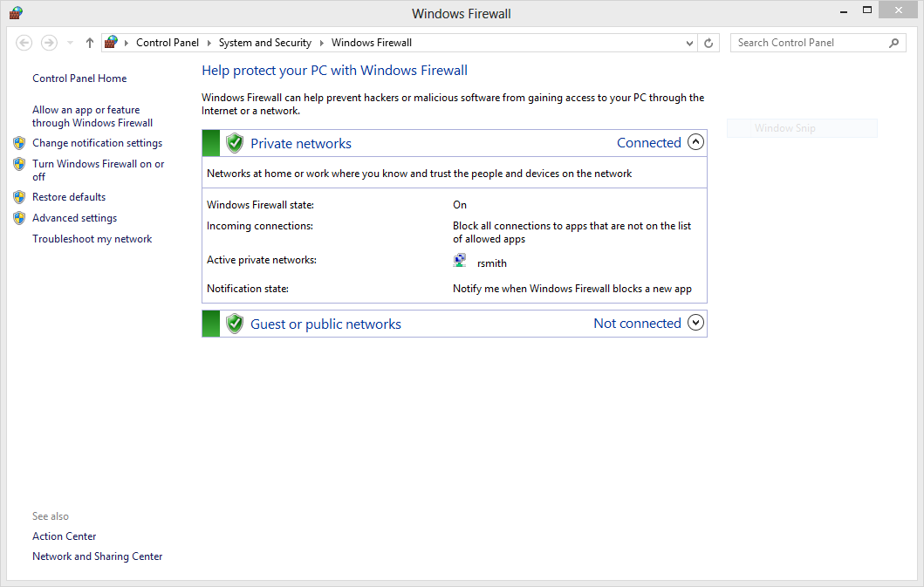924x587 pixels.
Task: Click the firewall icon in address bar
Action: pos(111,43)
